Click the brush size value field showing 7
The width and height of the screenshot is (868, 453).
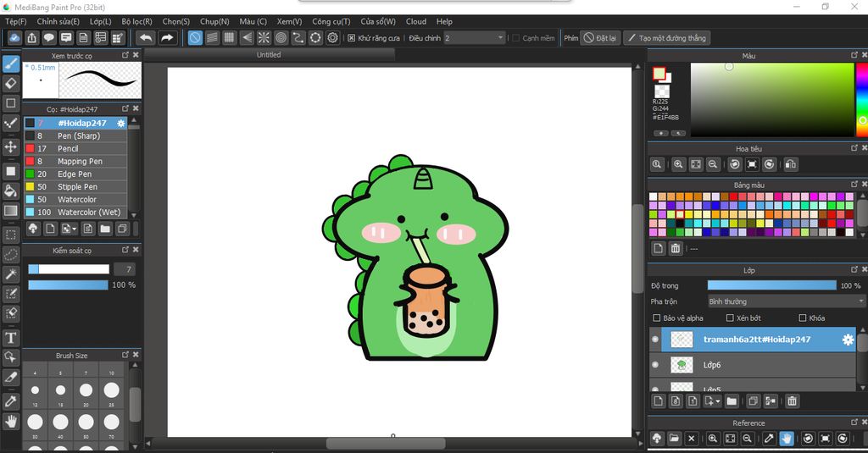click(x=125, y=269)
